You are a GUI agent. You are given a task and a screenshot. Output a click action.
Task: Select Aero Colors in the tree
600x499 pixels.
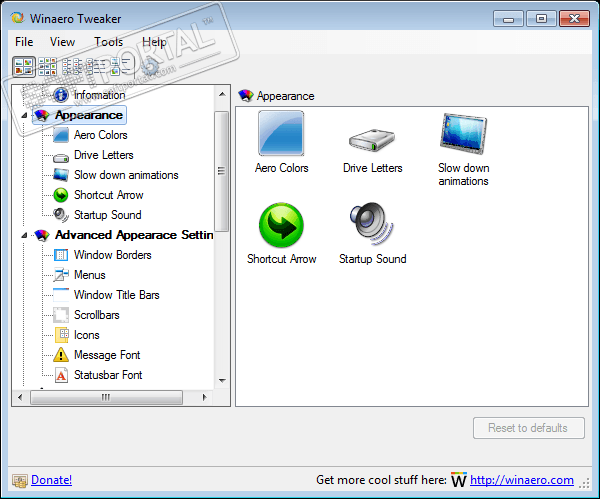coord(101,135)
